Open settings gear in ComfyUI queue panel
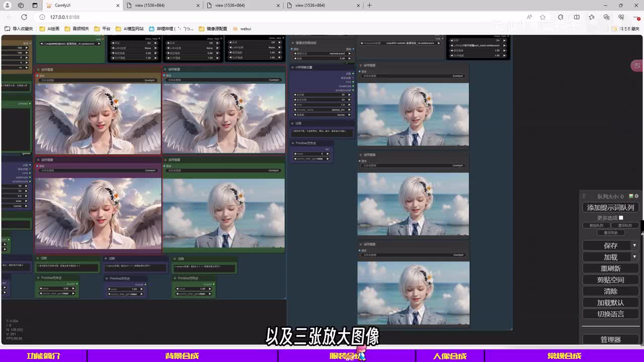This screenshot has height=362, width=644. [x=636, y=196]
